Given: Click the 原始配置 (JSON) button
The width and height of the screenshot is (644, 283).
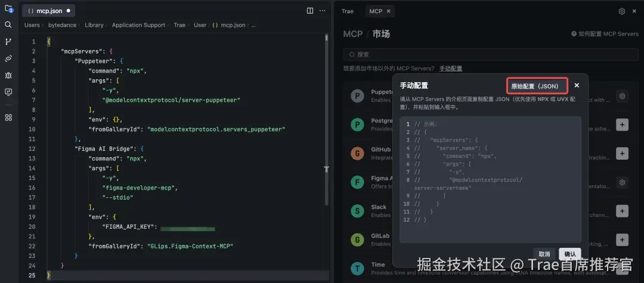Looking at the screenshot, I should tap(537, 86).
